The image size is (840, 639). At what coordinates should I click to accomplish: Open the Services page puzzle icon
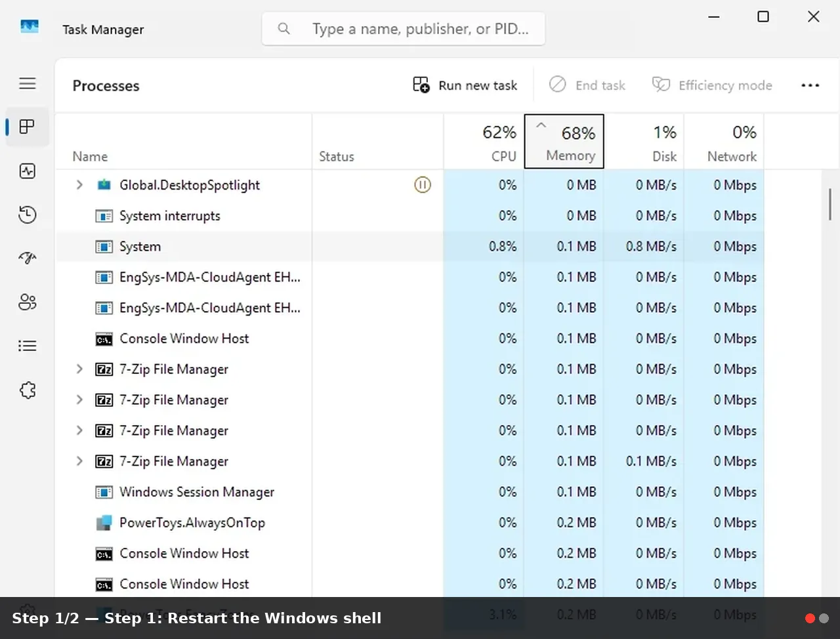pyautogui.click(x=28, y=390)
